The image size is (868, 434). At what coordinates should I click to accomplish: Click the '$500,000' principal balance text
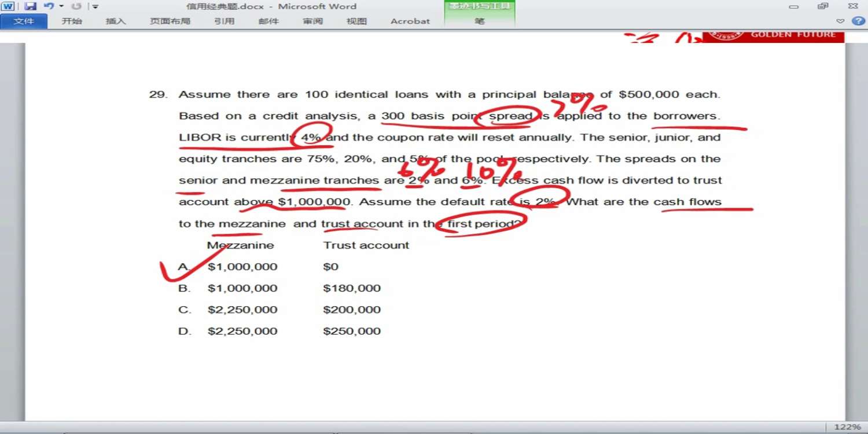coord(649,94)
